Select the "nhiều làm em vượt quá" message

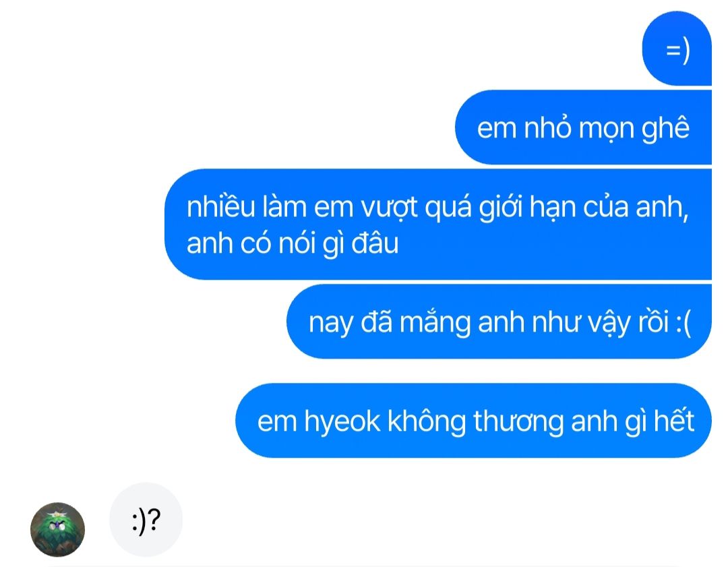pos(438,225)
